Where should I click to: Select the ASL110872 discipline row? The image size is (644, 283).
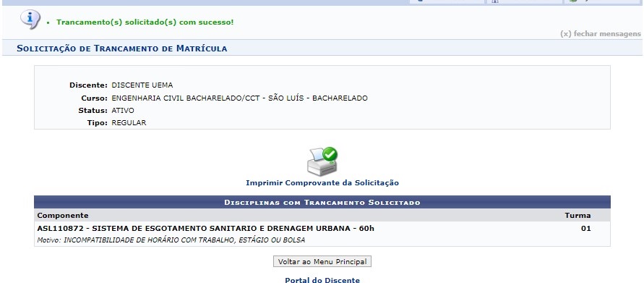[322, 234]
